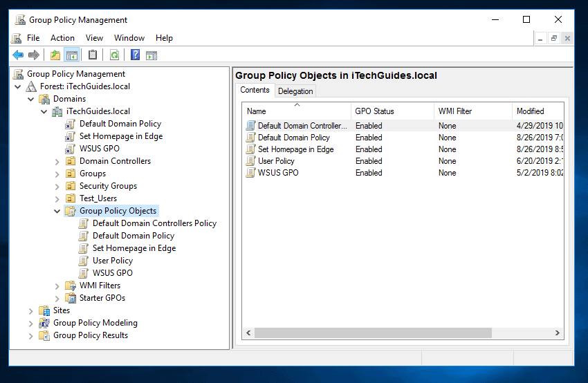Click the clipboard toolbar icon

click(x=93, y=55)
